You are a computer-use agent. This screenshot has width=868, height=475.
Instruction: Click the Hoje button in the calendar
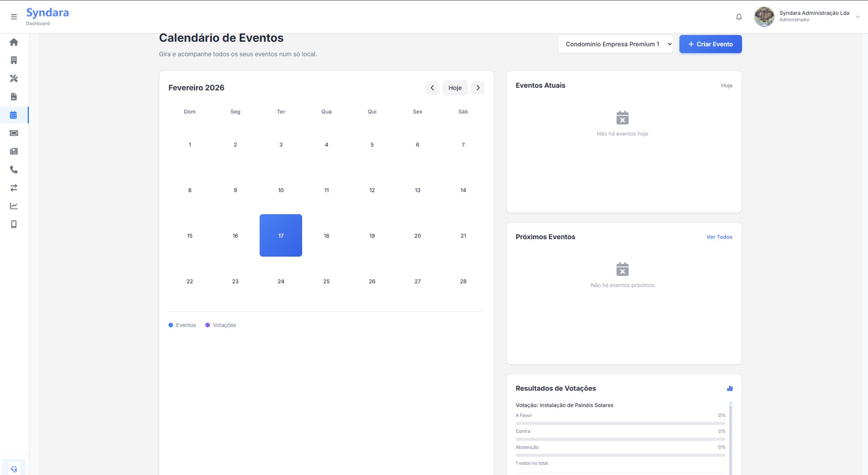pos(455,87)
